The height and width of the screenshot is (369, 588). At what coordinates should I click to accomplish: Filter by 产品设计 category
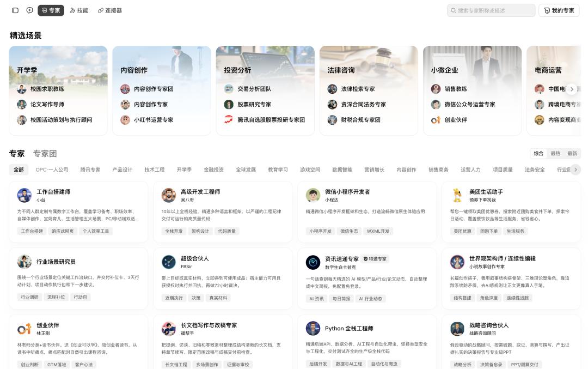pos(122,170)
